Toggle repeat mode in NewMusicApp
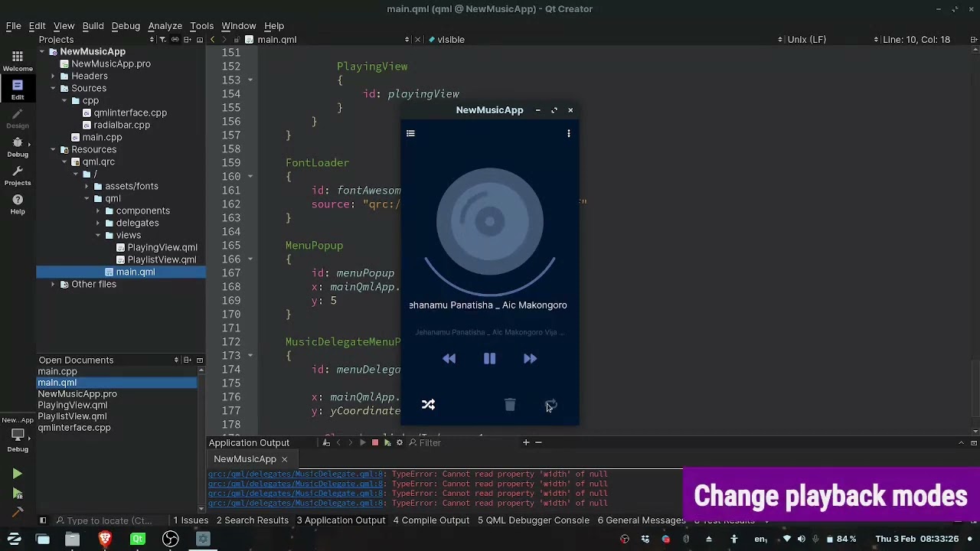The width and height of the screenshot is (980, 551). coord(551,405)
